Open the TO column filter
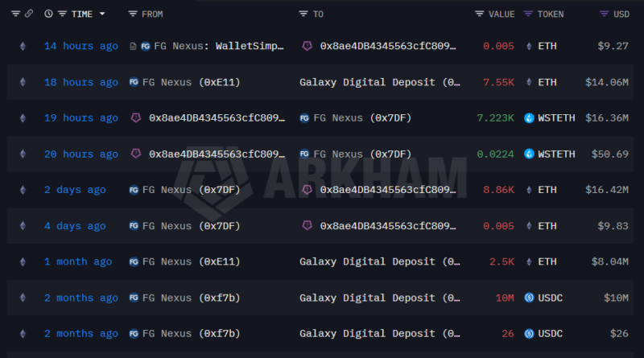 [303, 14]
